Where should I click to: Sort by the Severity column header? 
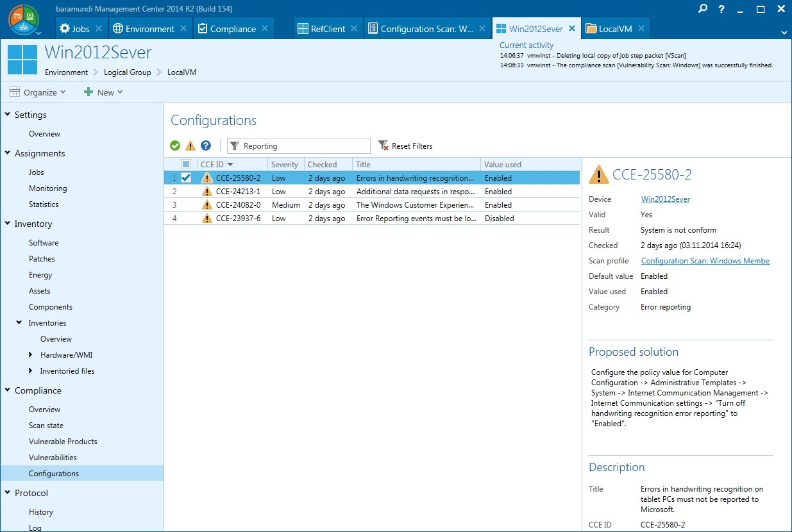[x=285, y=165]
